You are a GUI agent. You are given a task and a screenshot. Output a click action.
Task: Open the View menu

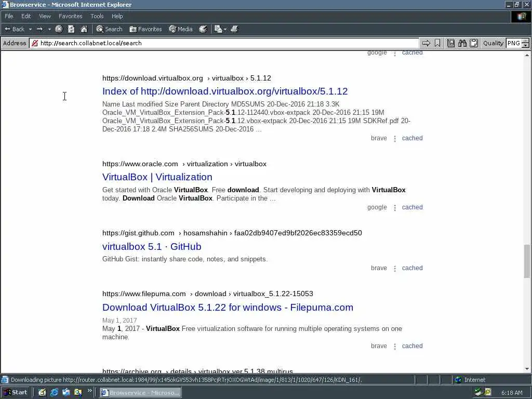click(45, 16)
